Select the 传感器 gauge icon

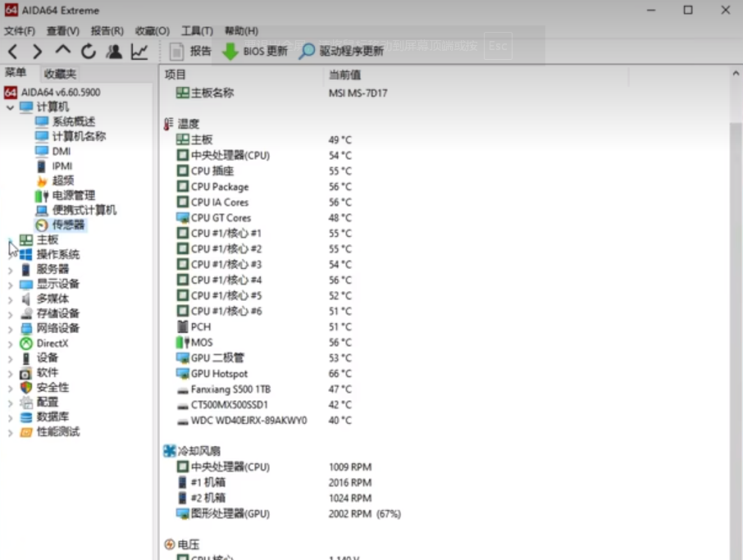(x=42, y=225)
